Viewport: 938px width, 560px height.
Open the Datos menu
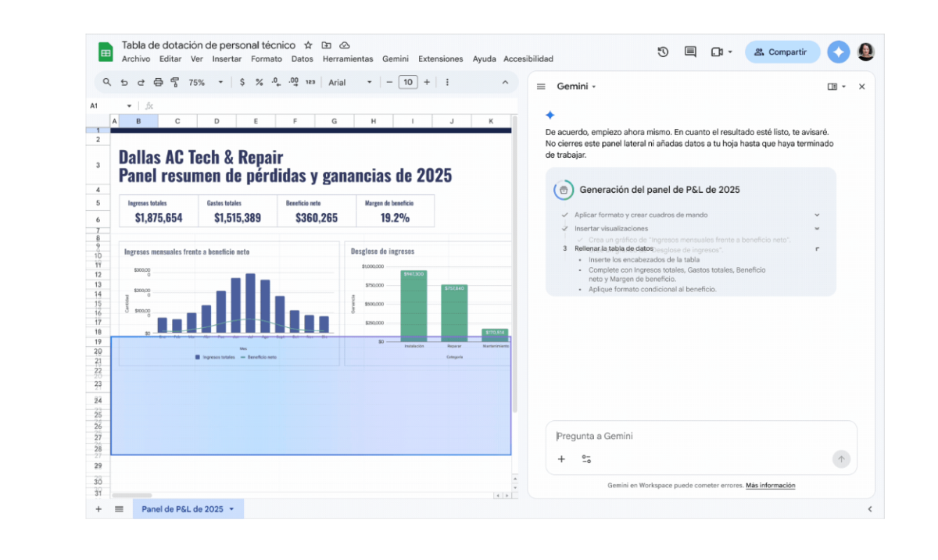click(303, 59)
